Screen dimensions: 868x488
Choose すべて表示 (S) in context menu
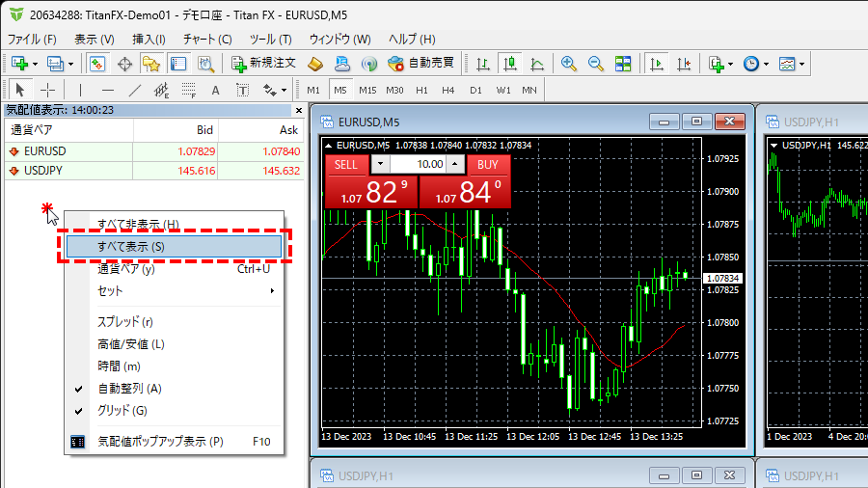(x=175, y=247)
